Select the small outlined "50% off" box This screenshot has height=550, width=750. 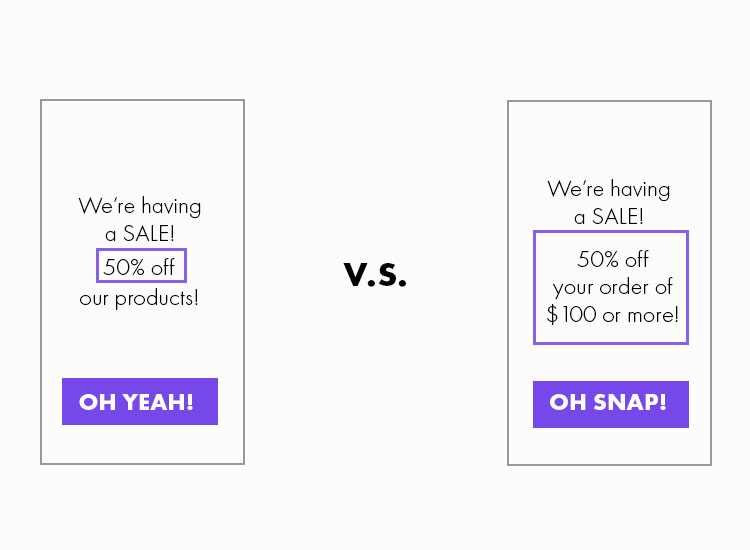click(141, 265)
